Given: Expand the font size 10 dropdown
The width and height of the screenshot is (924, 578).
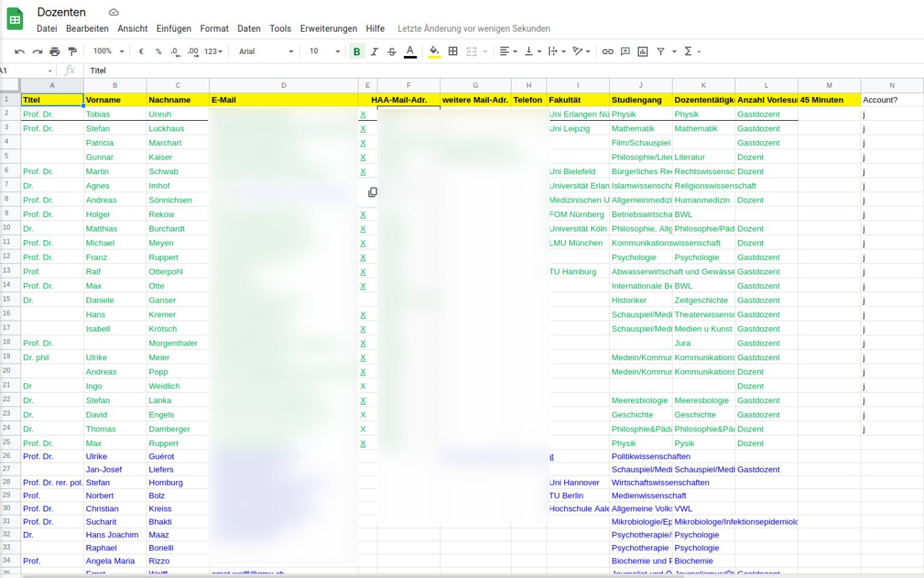Looking at the screenshot, I should pyautogui.click(x=324, y=51).
